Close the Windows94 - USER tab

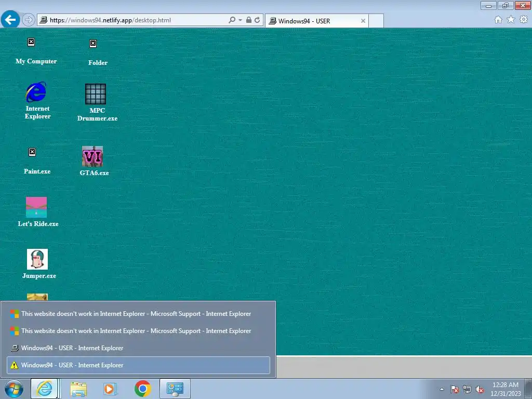(x=363, y=21)
